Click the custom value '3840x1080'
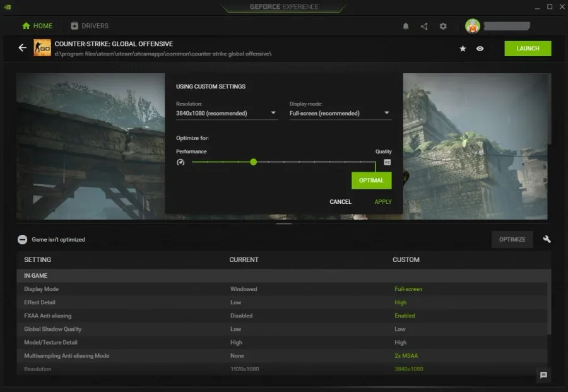 pos(408,369)
